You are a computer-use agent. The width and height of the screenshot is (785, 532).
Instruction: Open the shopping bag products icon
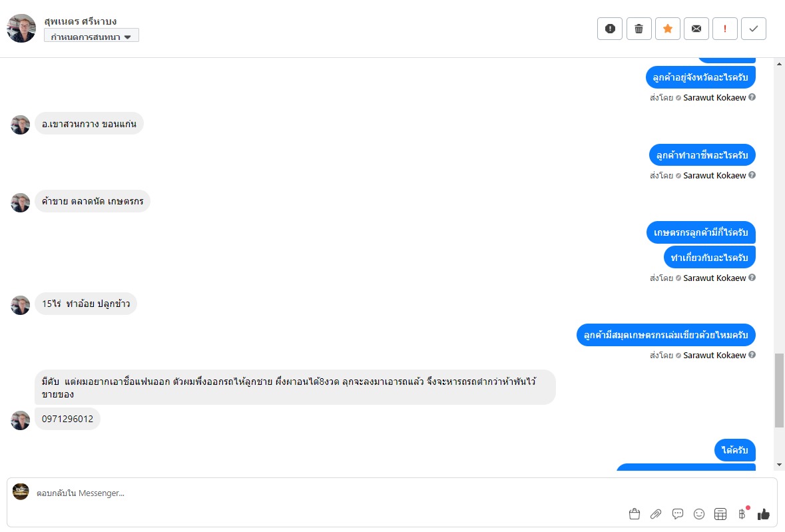tap(634, 514)
